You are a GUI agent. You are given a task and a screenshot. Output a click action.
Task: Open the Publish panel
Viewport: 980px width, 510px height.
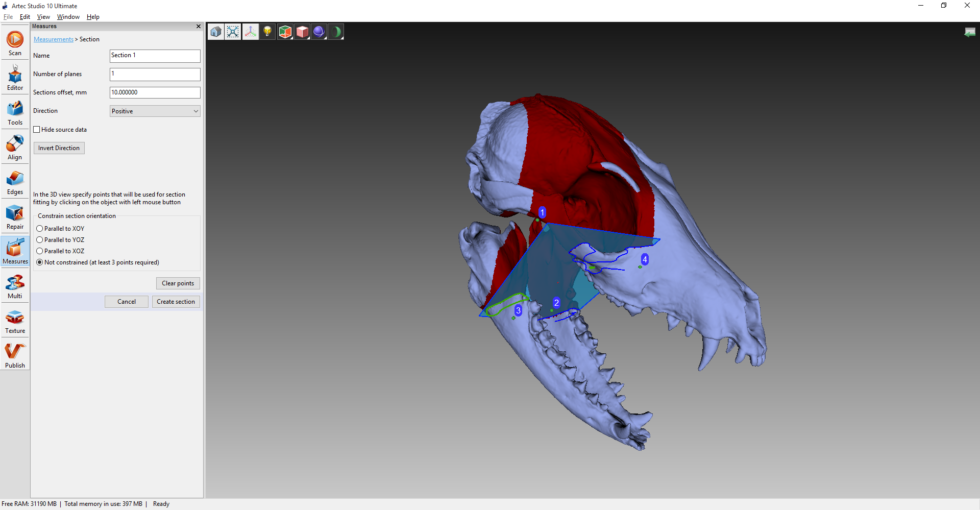point(15,356)
